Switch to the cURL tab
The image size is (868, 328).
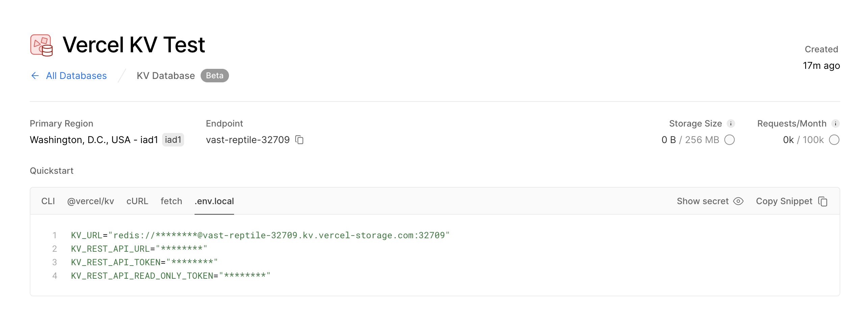pyautogui.click(x=137, y=201)
